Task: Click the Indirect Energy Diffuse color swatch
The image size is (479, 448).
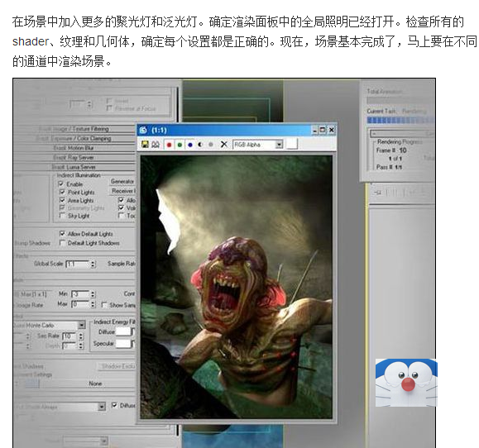Action: 123,332
